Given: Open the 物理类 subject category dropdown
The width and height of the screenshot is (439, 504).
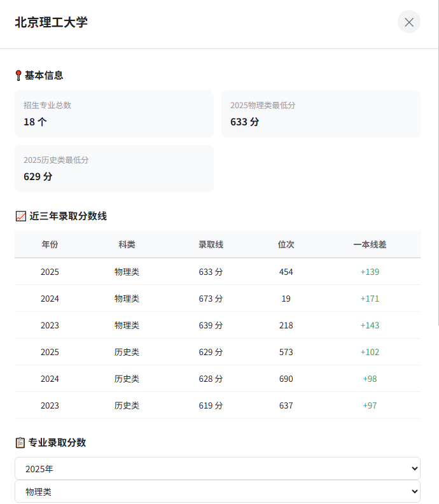Looking at the screenshot, I should (217, 491).
